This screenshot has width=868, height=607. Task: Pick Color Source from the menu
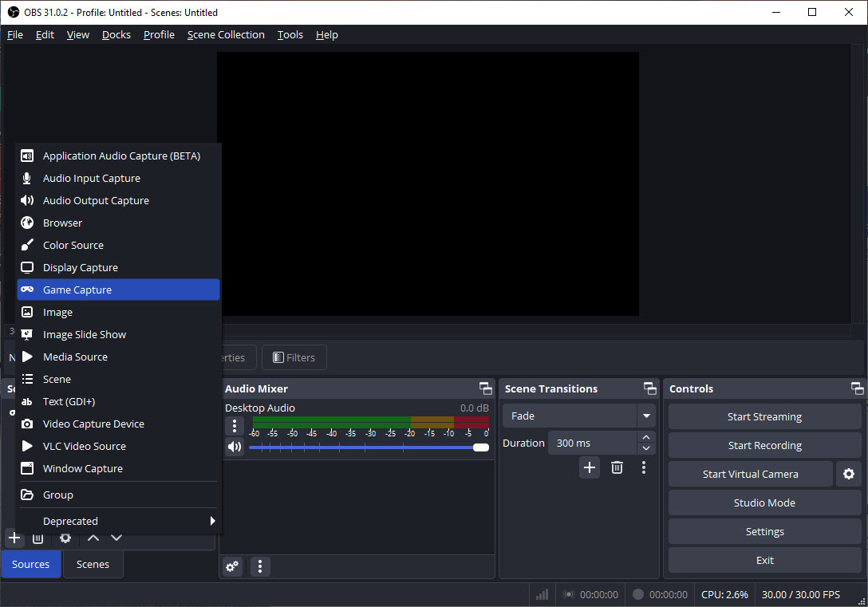point(118,245)
